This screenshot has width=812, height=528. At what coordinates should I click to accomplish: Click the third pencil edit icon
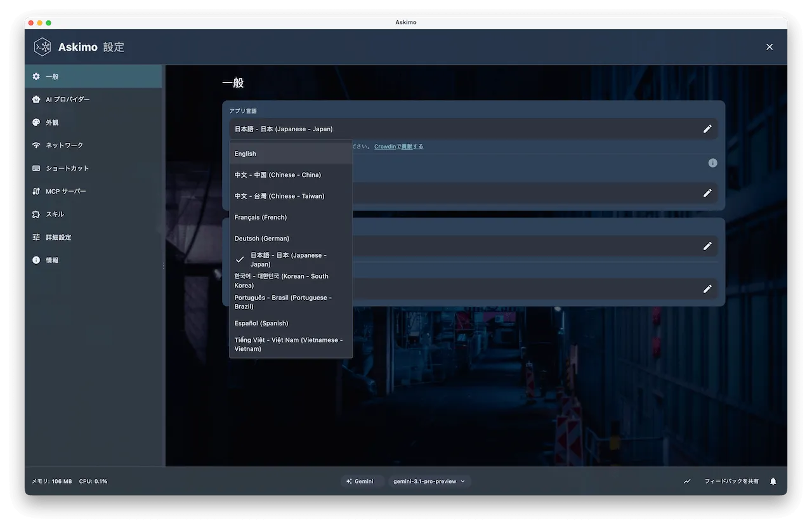coord(707,246)
